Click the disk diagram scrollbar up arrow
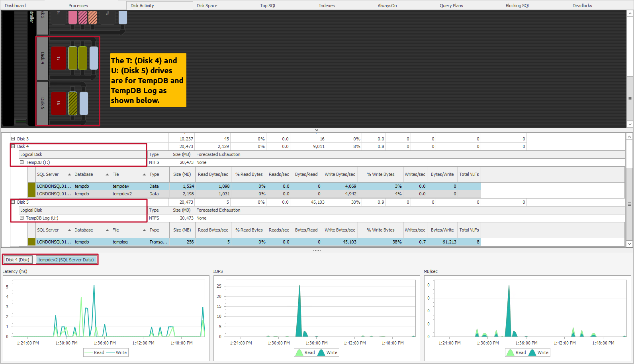The image size is (634, 364). (630, 14)
